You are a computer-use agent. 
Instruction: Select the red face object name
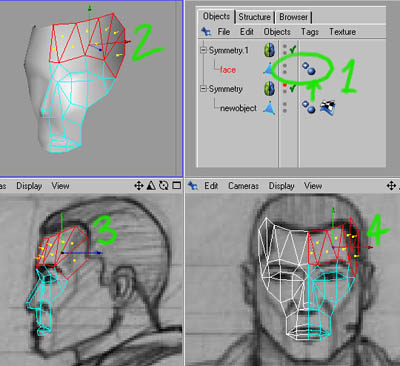(x=228, y=70)
